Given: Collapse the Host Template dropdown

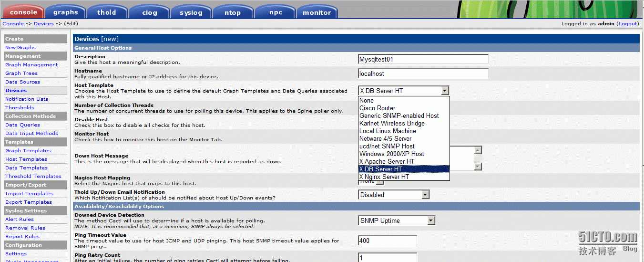Looking at the screenshot, I should click(445, 91).
